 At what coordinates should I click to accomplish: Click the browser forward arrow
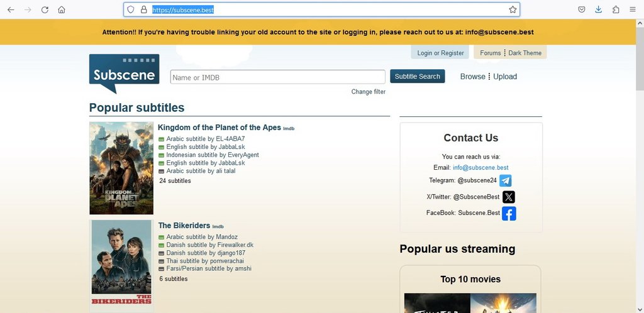tap(28, 10)
